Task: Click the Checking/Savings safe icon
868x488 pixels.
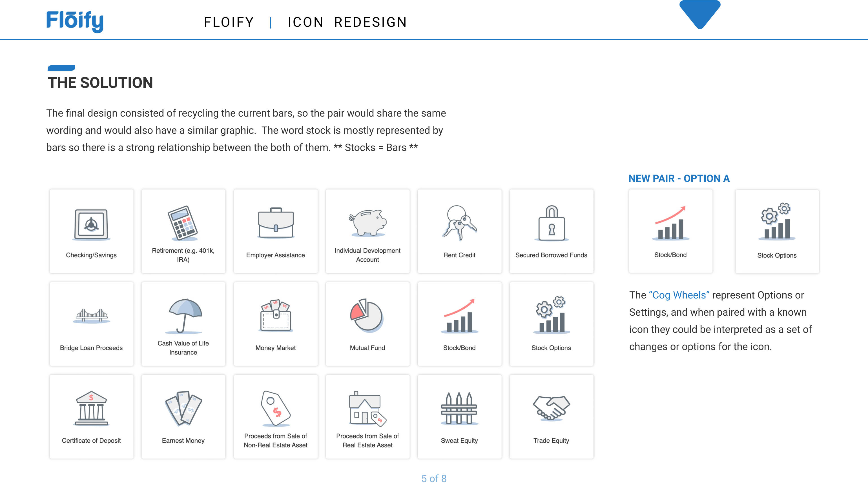Action: pyautogui.click(x=91, y=224)
